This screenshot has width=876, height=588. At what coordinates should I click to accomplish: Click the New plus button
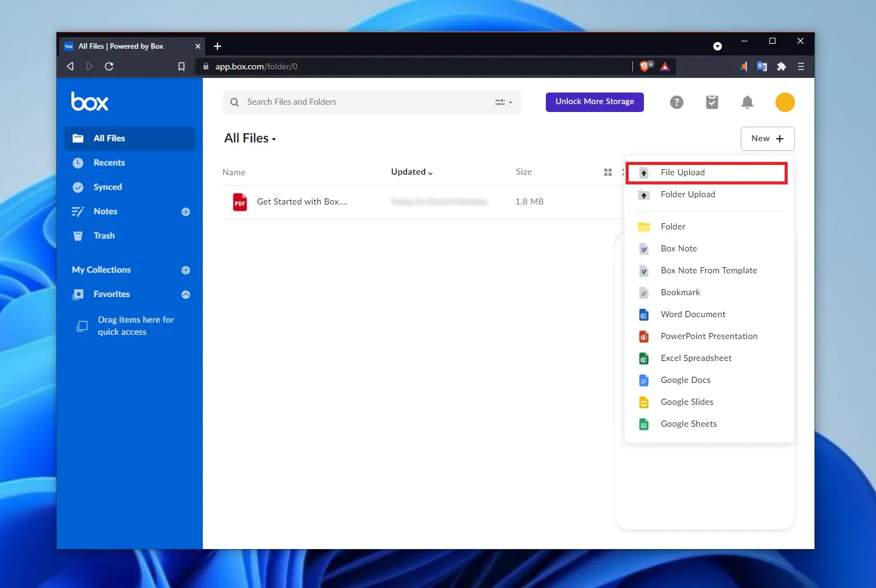tap(768, 139)
